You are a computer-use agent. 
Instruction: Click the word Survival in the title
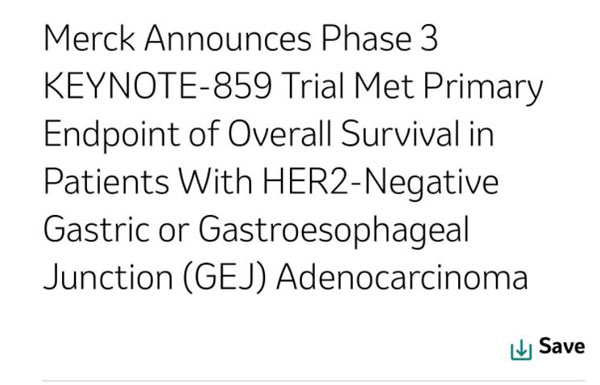(x=400, y=134)
